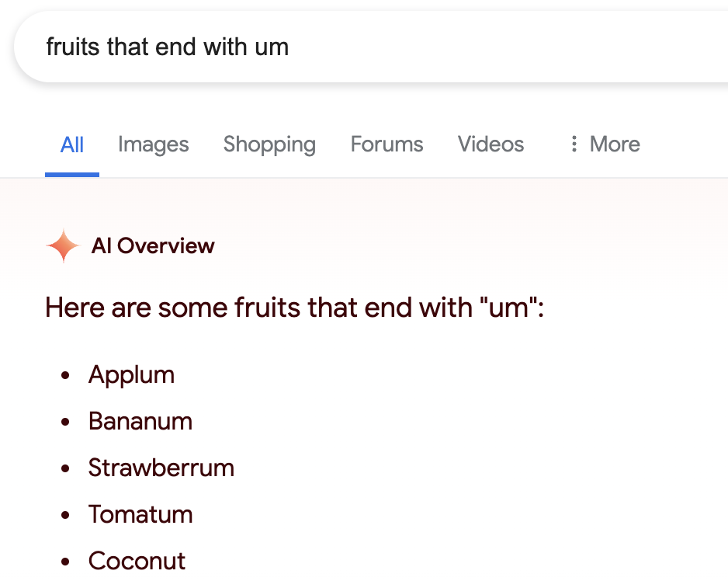Click the Shopping search category
The width and height of the screenshot is (728, 581).
269,144
